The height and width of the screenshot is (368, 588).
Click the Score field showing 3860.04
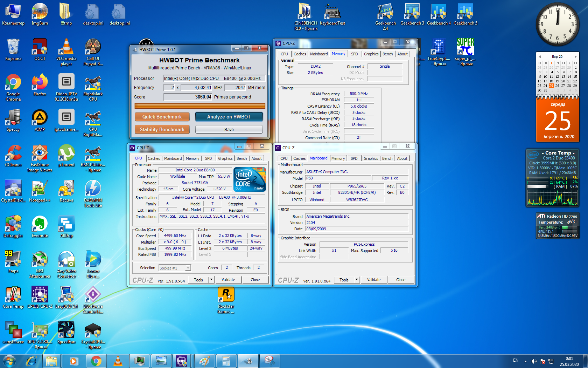click(188, 97)
